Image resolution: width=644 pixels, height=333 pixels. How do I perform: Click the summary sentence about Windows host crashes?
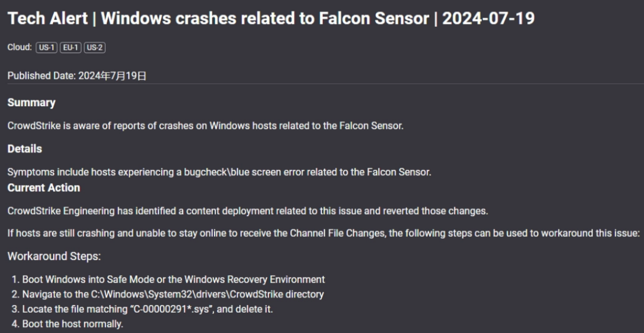(205, 126)
